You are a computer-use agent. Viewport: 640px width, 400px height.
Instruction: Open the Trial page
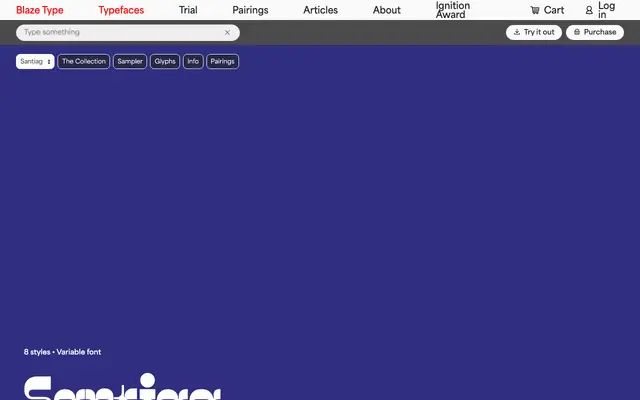click(188, 10)
